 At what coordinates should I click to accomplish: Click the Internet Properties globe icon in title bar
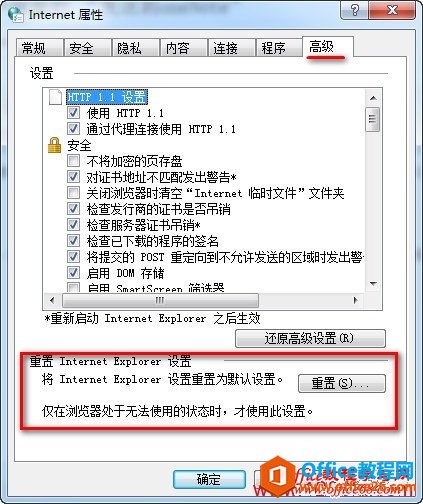pyautogui.click(x=15, y=15)
